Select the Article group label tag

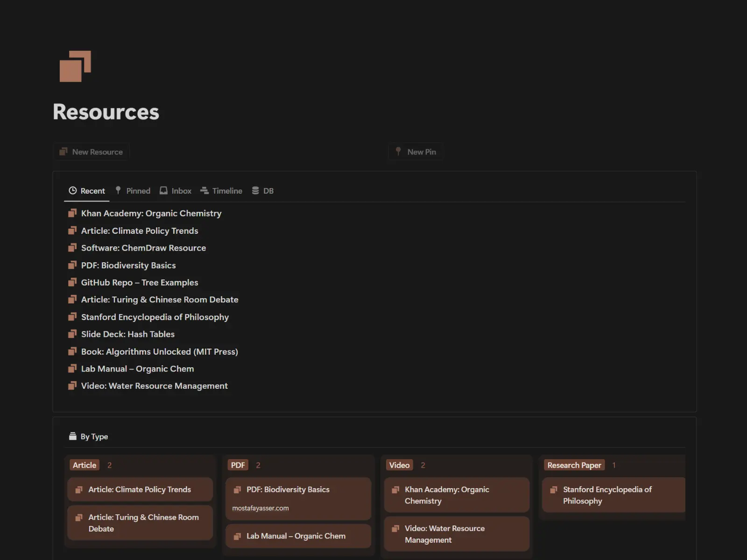click(x=85, y=465)
